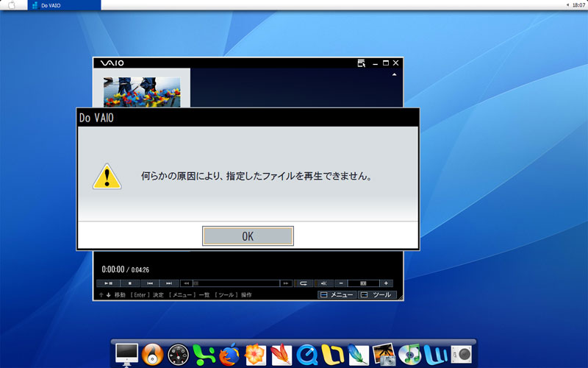
Task: Open the メニュー button in VAIO player
Action: (337, 295)
